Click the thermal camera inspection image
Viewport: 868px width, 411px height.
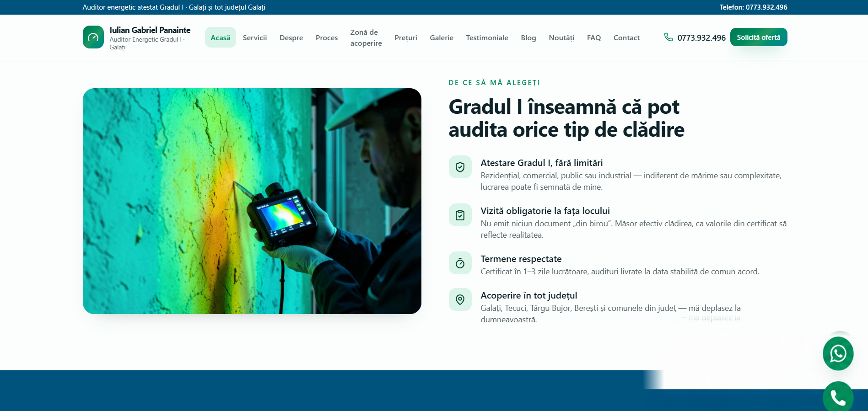[x=252, y=201]
